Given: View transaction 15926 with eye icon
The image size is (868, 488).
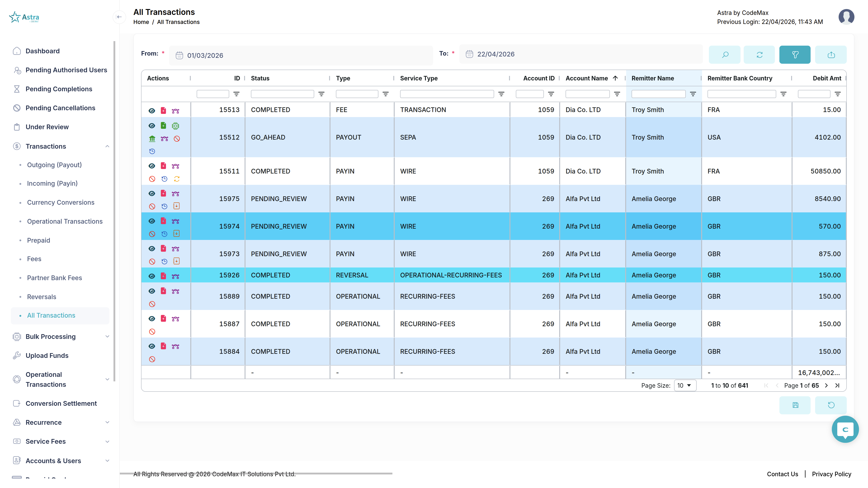Looking at the screenshot, I should (x=152, y=277).
